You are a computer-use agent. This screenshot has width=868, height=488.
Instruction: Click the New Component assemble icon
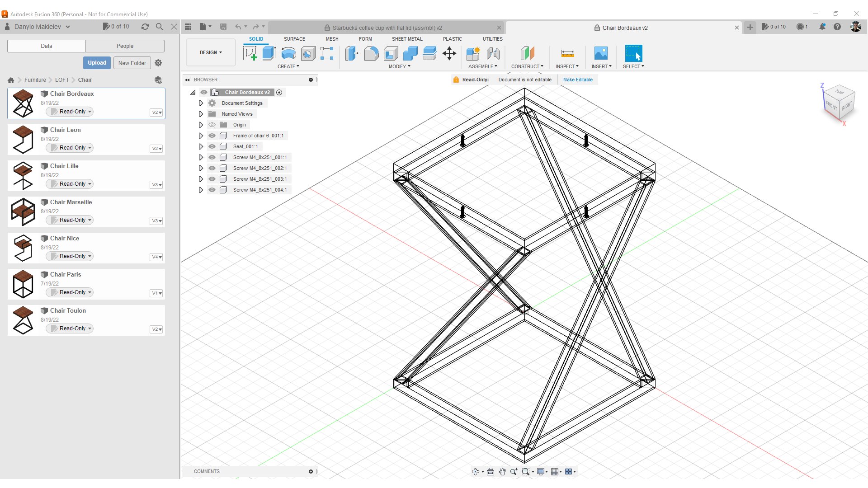pyautogui.click(x=473, y=53)
